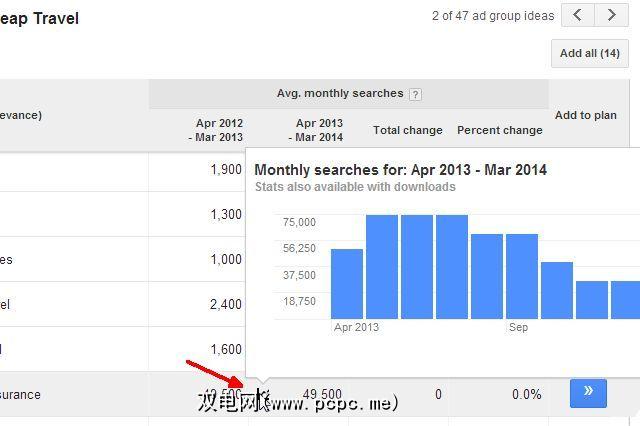
Task: Sort by Percent change column
Action: click(500, 130)
